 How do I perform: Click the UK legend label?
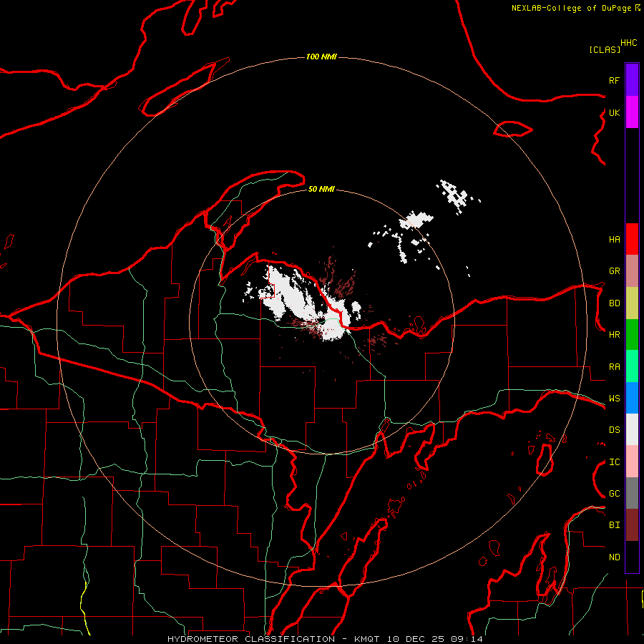(614, 112)
